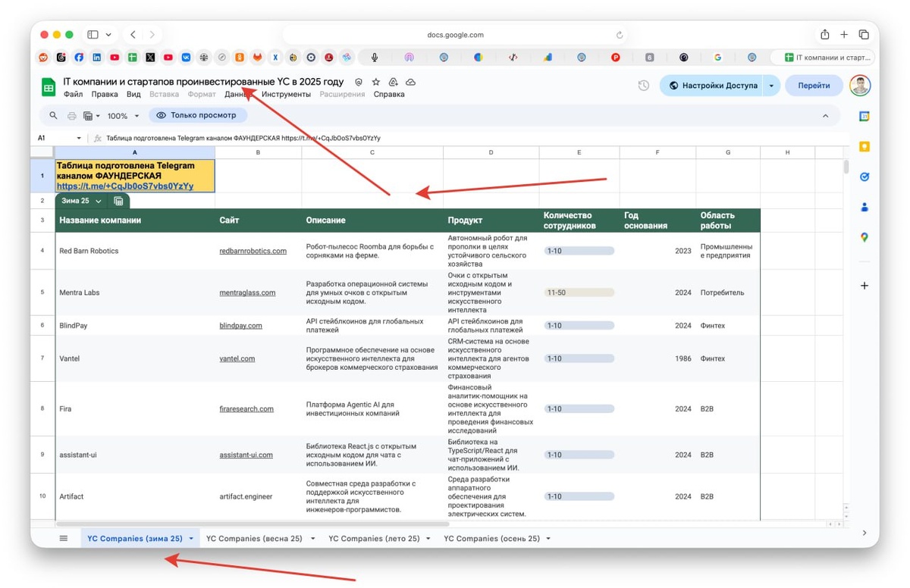The height and width of the screenshot is (588, 910).
Task: Click the Только просмотр mode pill
Action: [x=196, y=116]
